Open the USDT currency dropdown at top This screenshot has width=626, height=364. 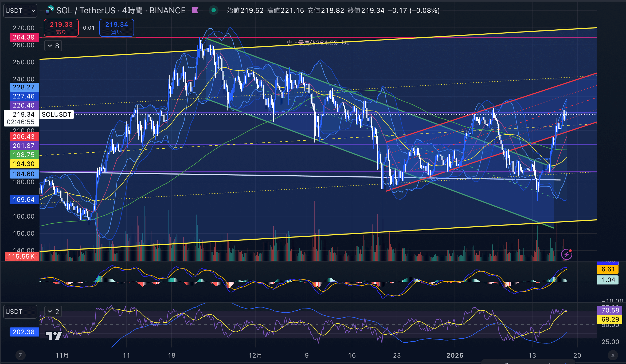tap(20, 11)
